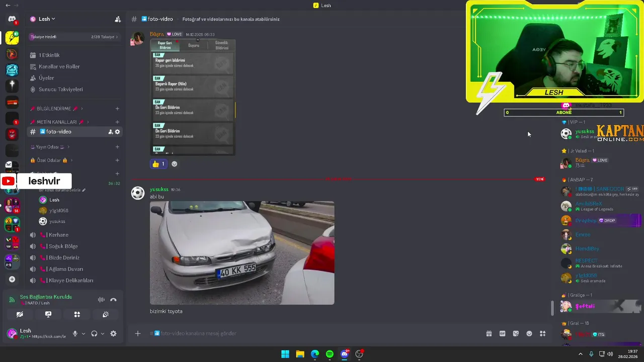
Task: Show hidden system tray icons
Action: (x=580, y=354)
